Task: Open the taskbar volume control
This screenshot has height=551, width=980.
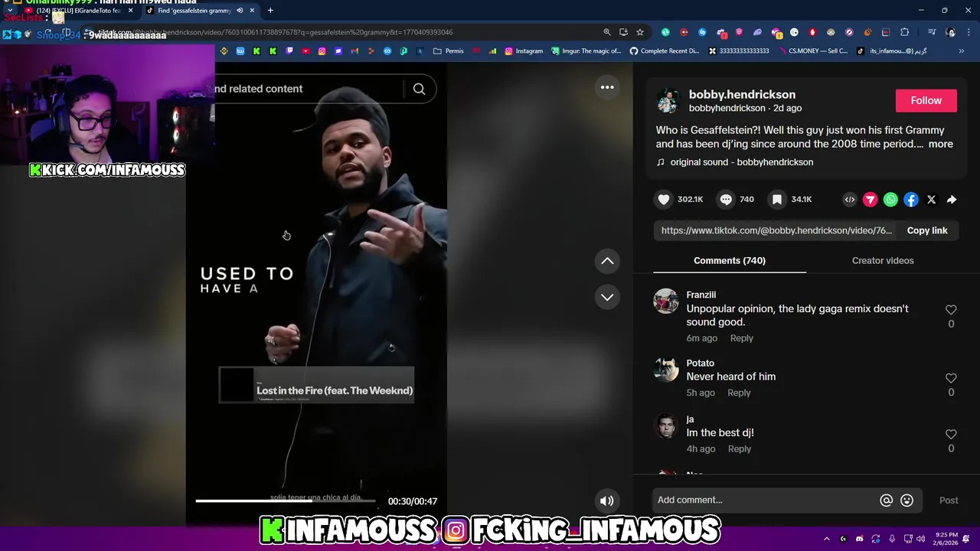Action: [x=921, y=539]
